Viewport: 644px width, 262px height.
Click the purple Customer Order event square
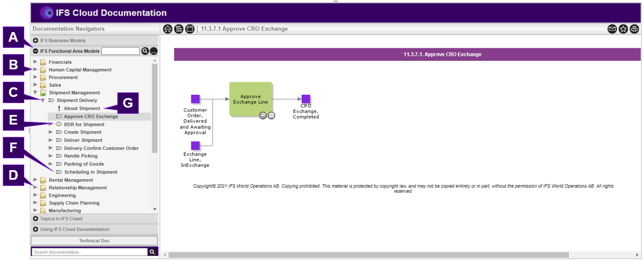point(196,99)
